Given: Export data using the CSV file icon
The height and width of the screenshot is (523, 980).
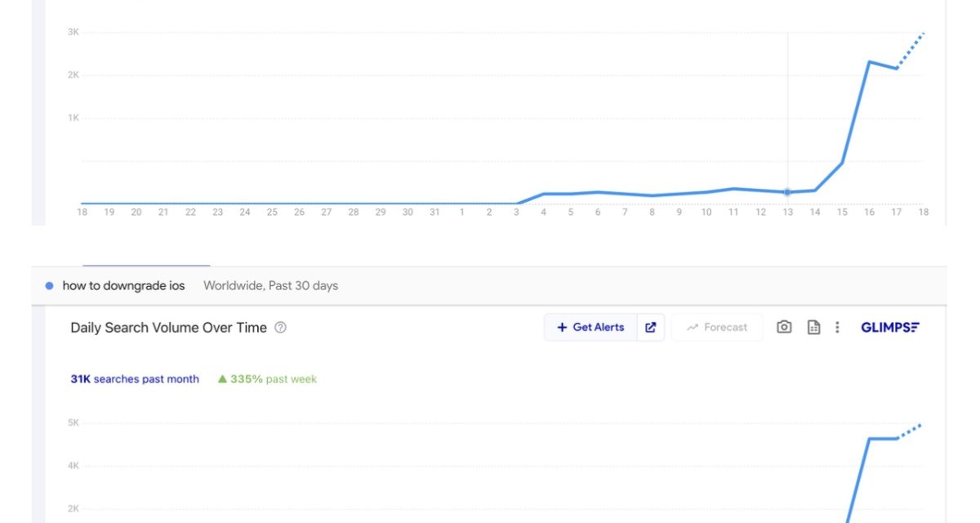Looking at the screenshot, I should pos(813,327).
